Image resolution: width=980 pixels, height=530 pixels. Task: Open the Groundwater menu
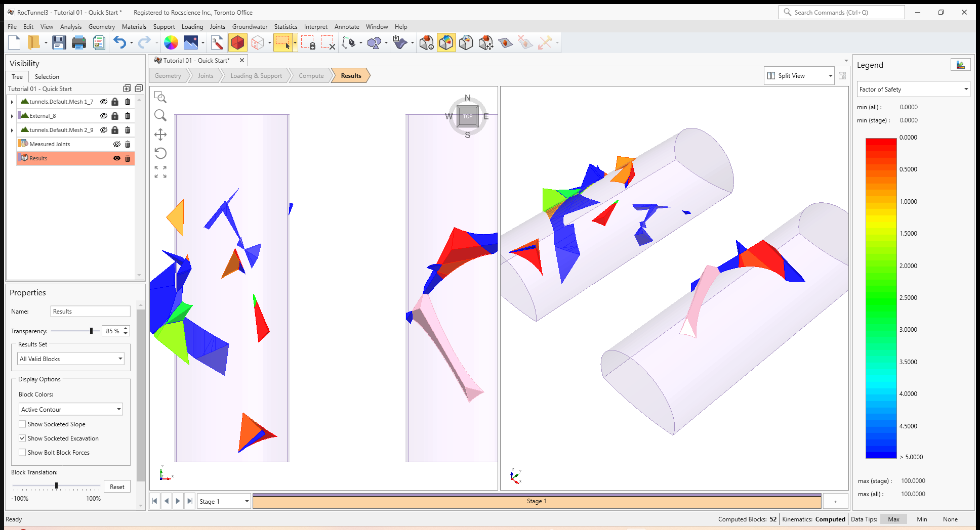tap(250, 27)
